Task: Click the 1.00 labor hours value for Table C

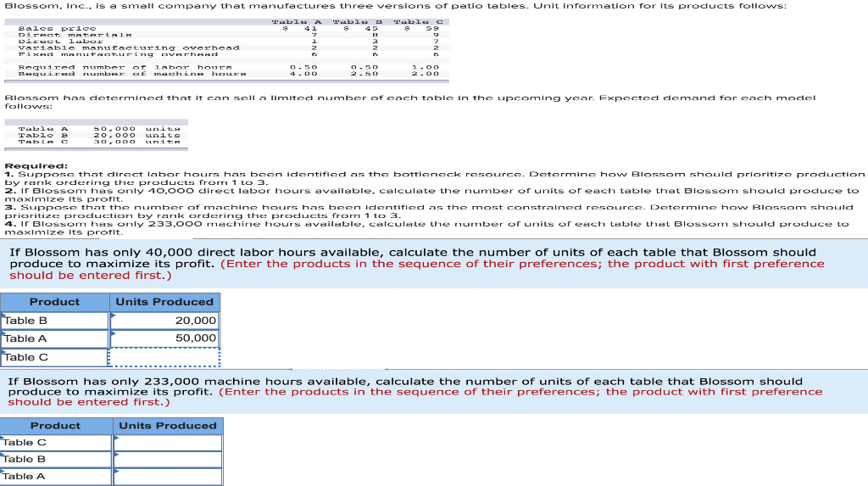Action: [x=426, y=67]
